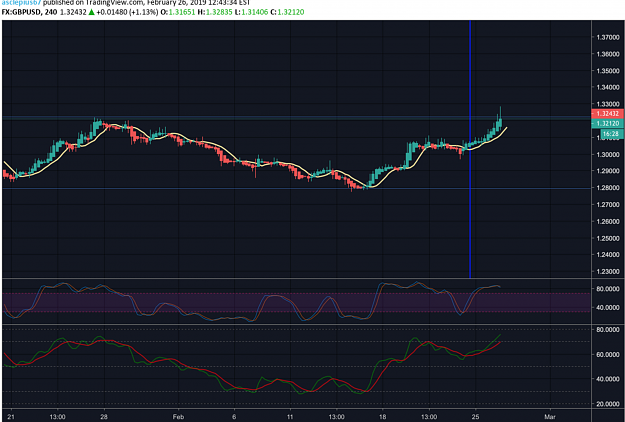Screen dimensions: 625x422
Task: Select the +0.01480 (+1.13%) change value
Action: pyautogui.click(x=127, y=12)
